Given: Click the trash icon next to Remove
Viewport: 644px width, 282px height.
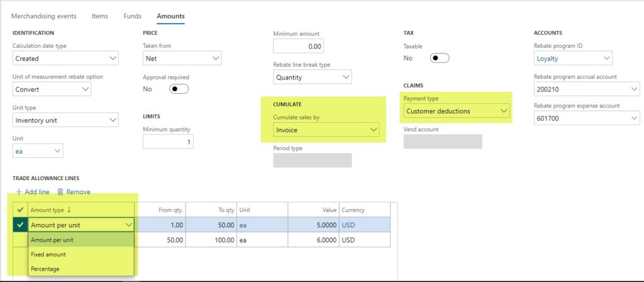Looking at the screenshot, I should pos(60,192).
